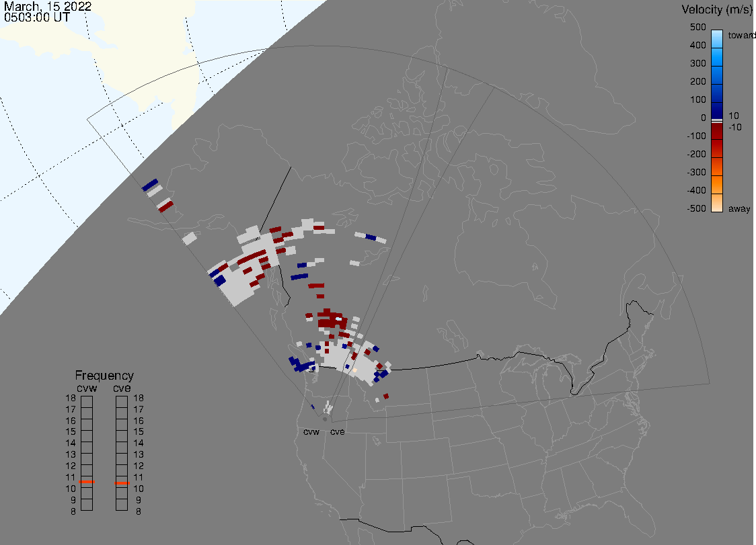
Task: Click the '200' velocity scale label
Action: coord(697,81)
